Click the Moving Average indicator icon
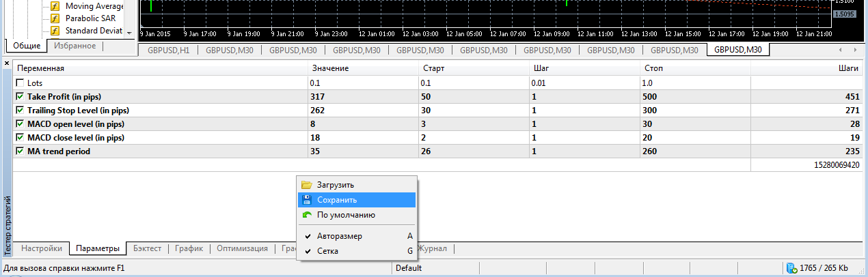 tap(55, 6)
